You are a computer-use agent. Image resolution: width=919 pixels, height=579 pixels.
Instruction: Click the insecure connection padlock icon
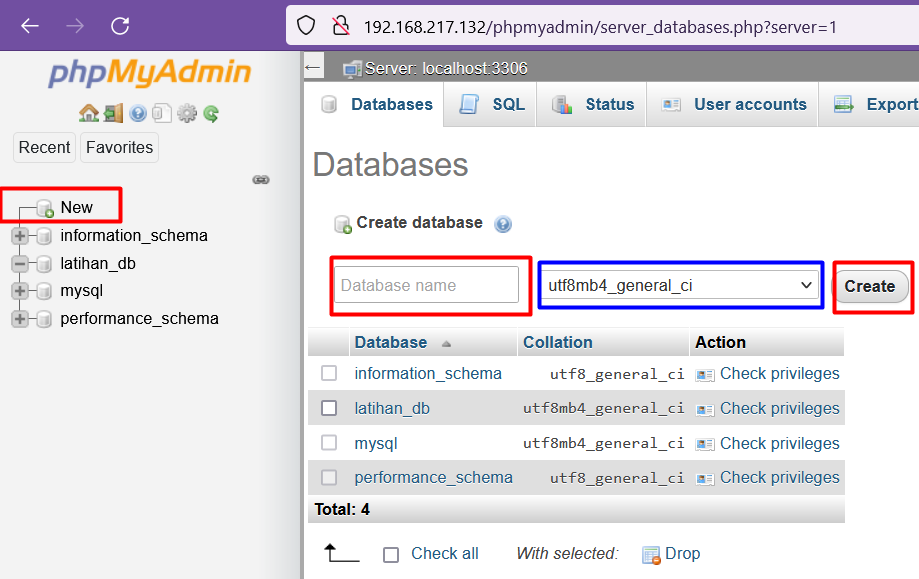click(341, 26)
